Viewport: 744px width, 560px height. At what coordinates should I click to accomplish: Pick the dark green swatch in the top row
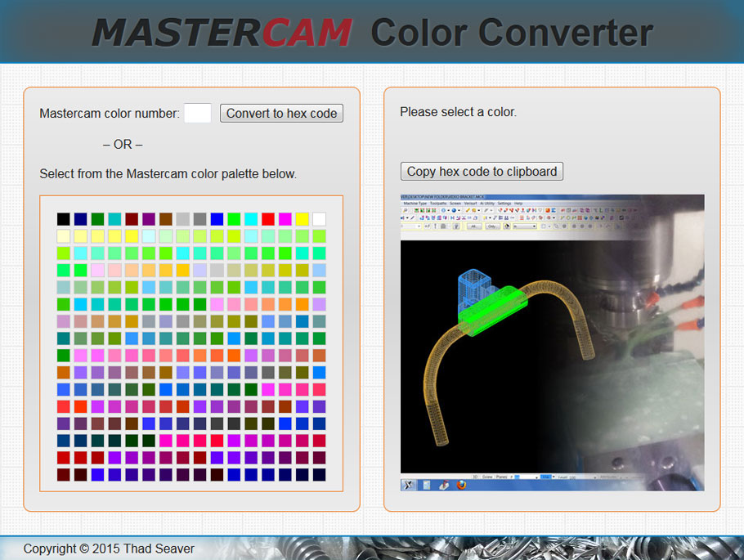pyautogui.click(x=97, y=219)
